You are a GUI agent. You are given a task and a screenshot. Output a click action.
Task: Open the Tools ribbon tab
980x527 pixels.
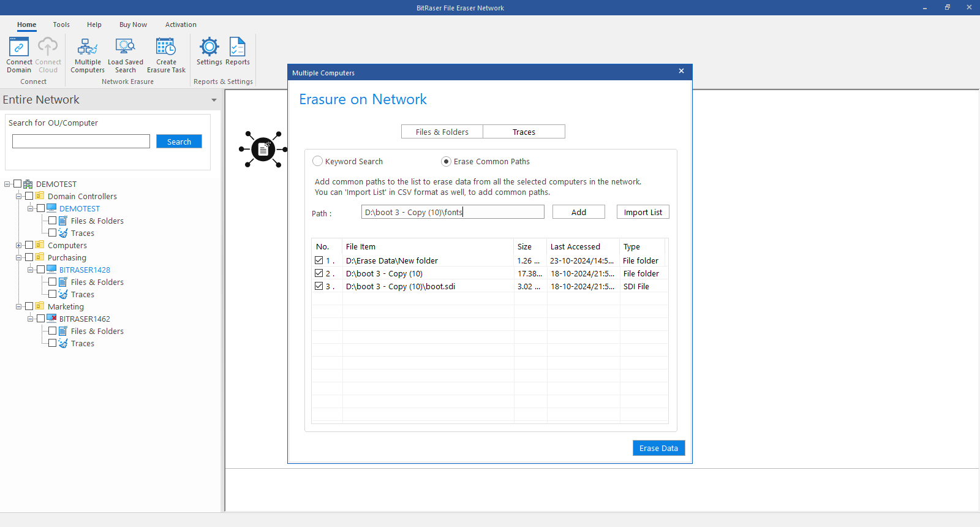61,25
